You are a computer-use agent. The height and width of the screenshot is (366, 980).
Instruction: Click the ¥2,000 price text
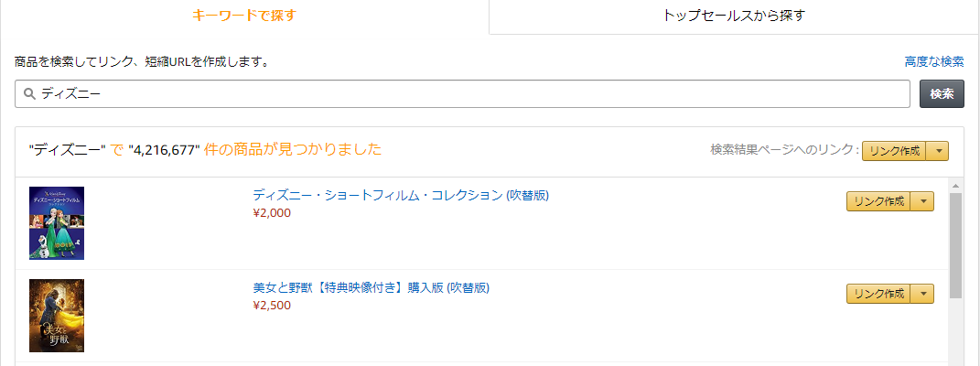tap(272, 213)
